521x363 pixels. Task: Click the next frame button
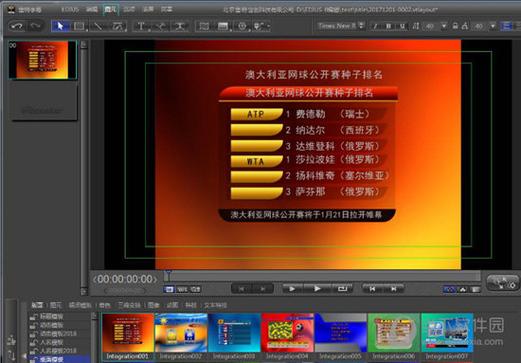[263, 289]
